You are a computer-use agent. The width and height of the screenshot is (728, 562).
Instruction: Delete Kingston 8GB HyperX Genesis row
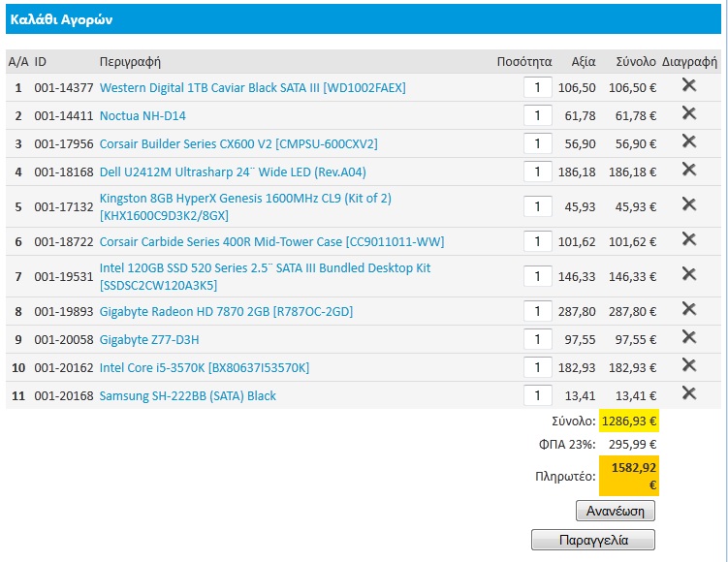689,204
